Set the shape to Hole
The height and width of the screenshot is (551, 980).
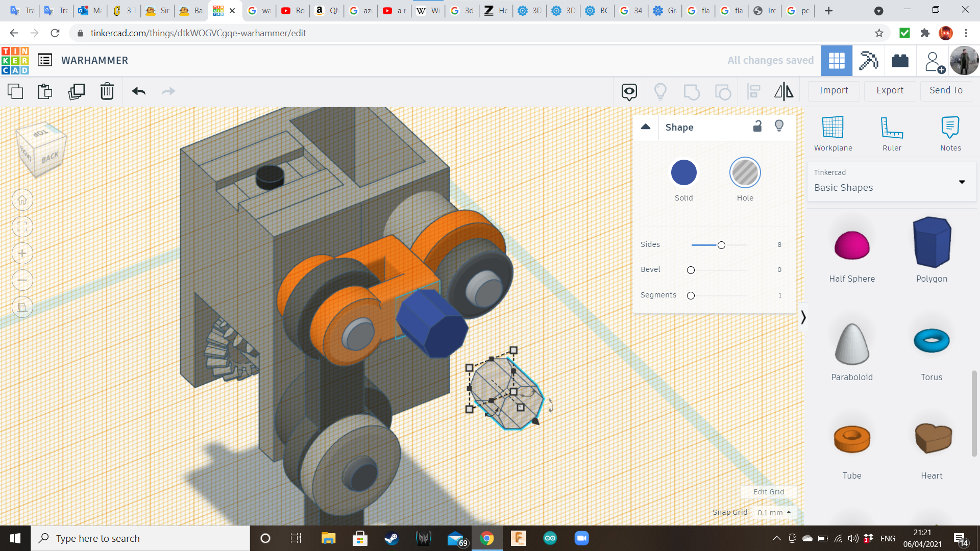coord(745,172)
